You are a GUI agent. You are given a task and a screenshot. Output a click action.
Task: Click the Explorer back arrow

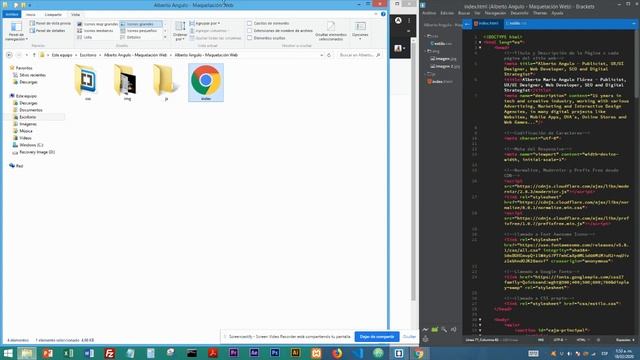[9, 55]
